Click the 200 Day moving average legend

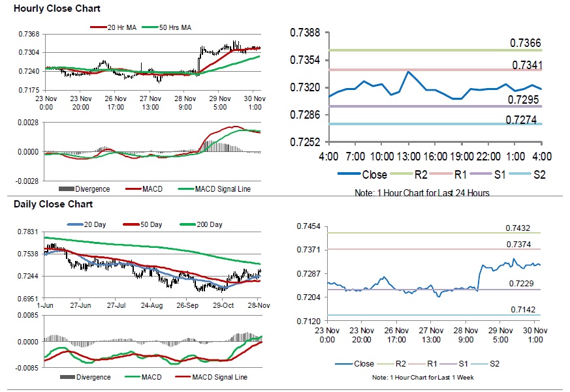point(201,224)
